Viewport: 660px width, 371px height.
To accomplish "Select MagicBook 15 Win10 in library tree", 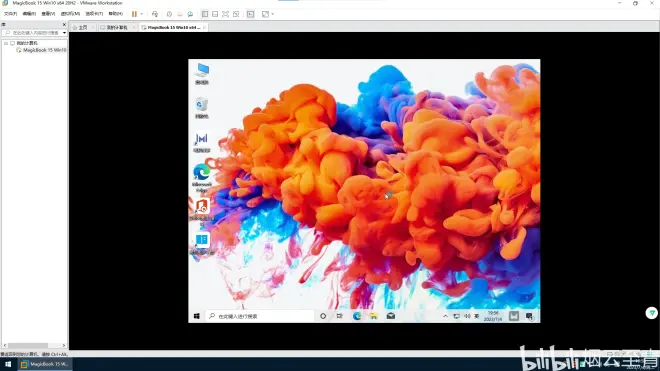I will click(x=44, y=50).
